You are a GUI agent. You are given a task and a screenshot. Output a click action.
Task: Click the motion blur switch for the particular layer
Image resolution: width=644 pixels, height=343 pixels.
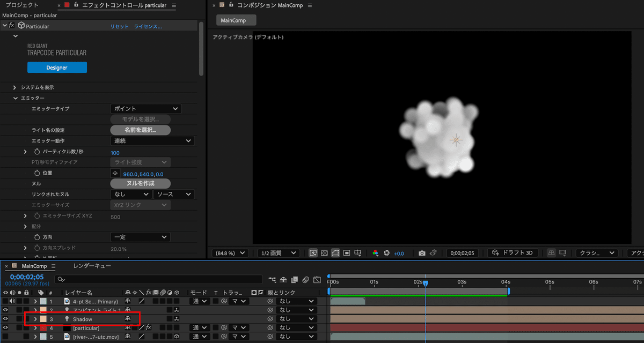pyautogui.click(x=163, y=327)
